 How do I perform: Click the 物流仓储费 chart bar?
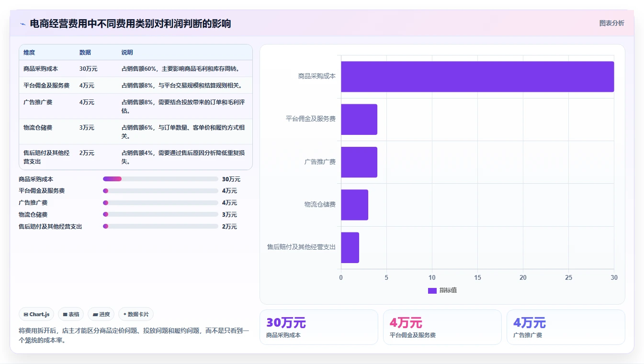[354, 205]
